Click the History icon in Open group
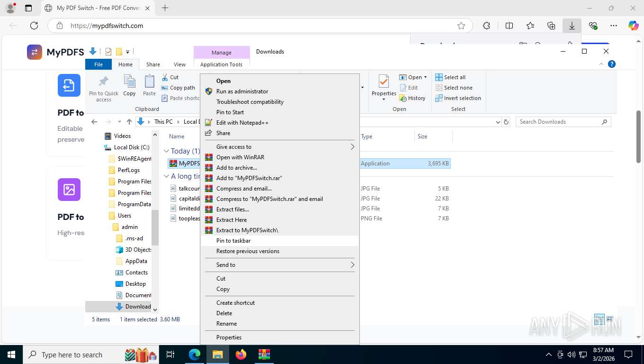The width and height of the screenshot is (644, 364). (x=403, y=98)
